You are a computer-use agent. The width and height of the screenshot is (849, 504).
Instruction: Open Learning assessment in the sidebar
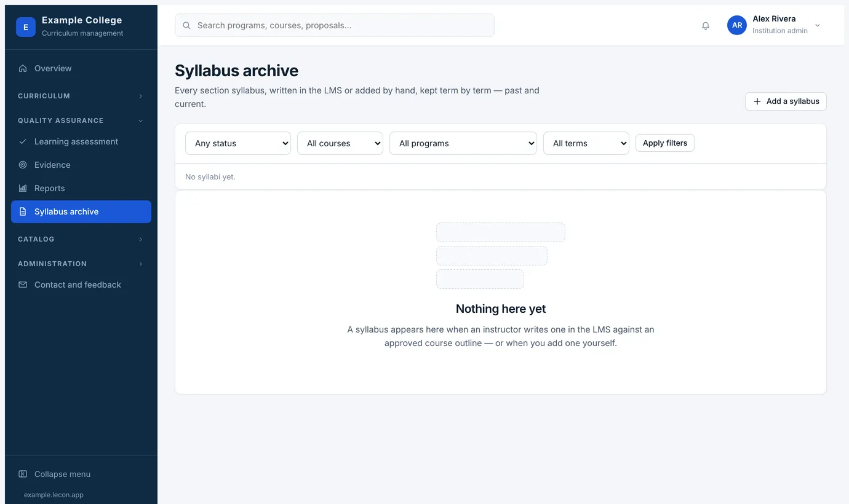[81, 141]
